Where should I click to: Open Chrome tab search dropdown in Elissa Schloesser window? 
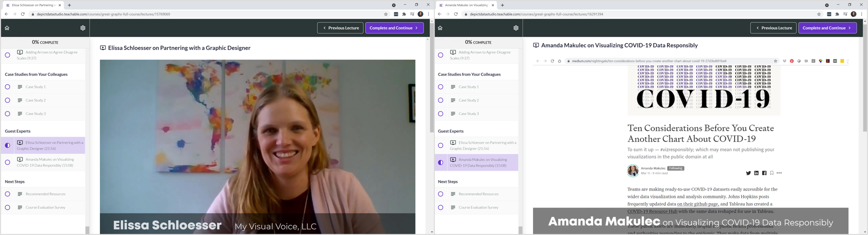(394, 5)
